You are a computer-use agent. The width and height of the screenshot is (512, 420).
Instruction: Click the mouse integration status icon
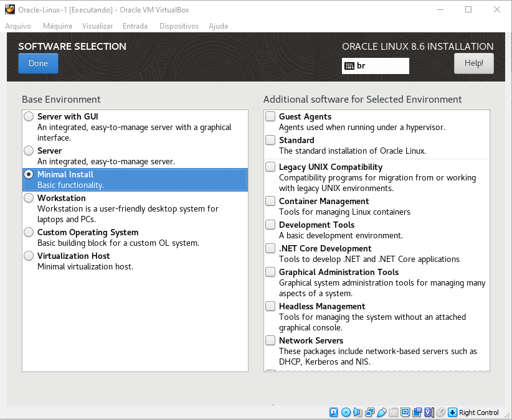click(x=440, y=413)
